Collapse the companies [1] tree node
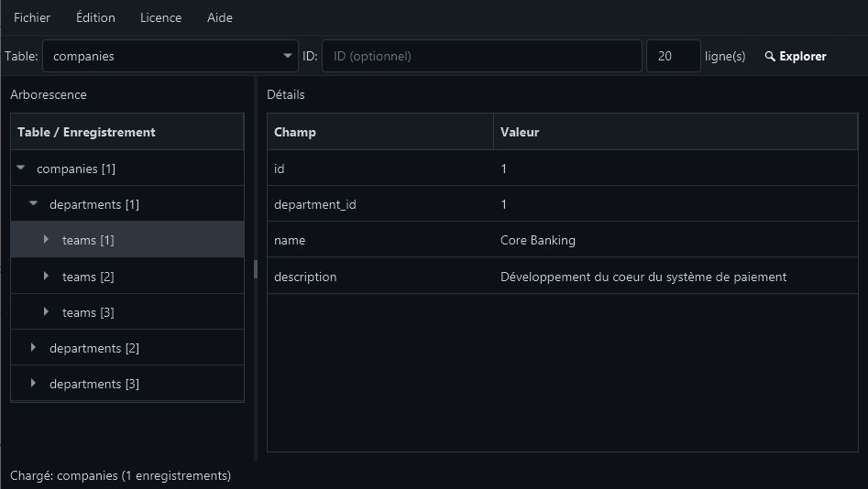This screenshot has width=868, height=489. 21,168
